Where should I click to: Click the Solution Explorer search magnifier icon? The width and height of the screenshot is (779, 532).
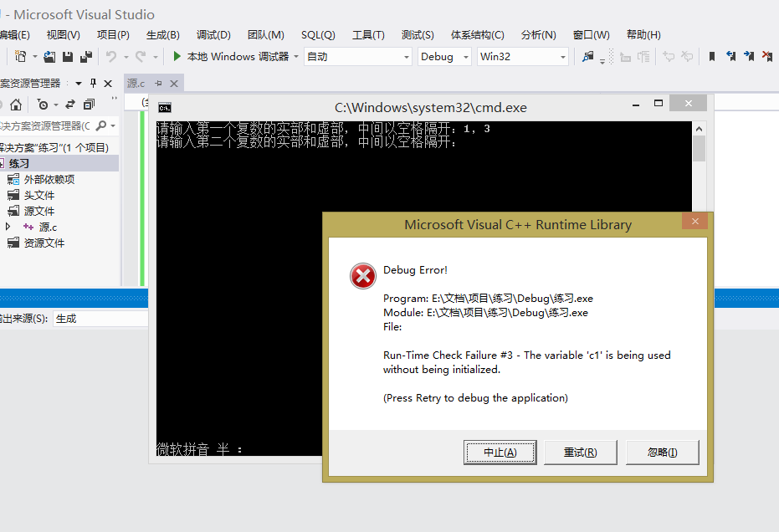pos(101,125)
